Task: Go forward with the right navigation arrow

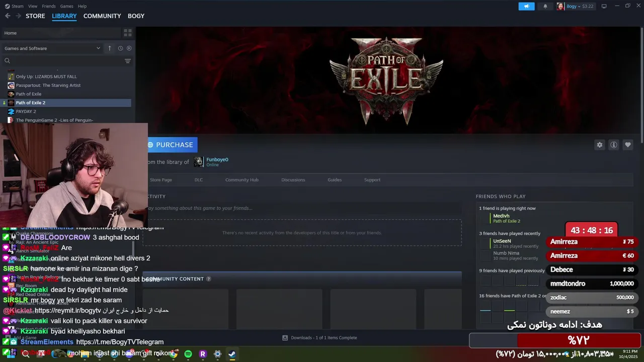Action: (19, 16)
